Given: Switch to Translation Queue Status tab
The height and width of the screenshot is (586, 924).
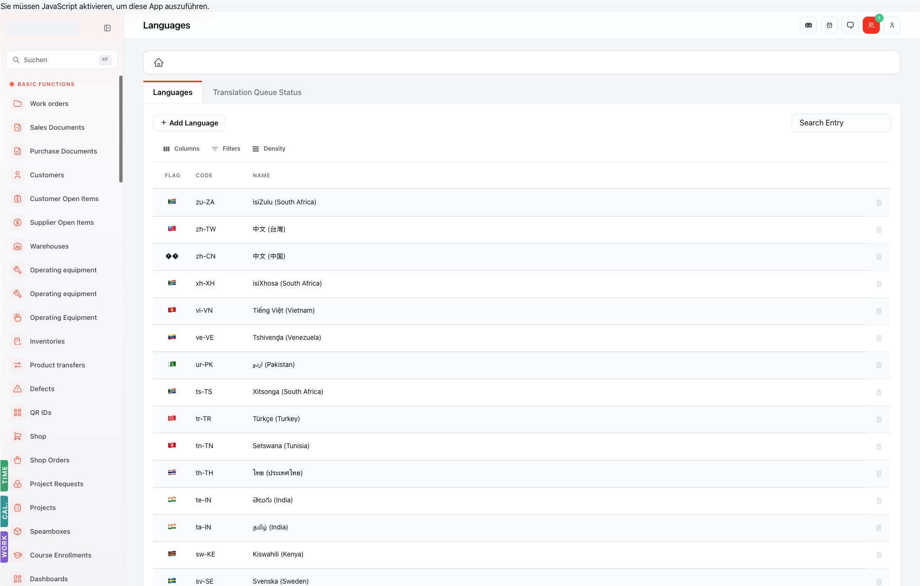Looking at the screenshot, I should [257, 92].
